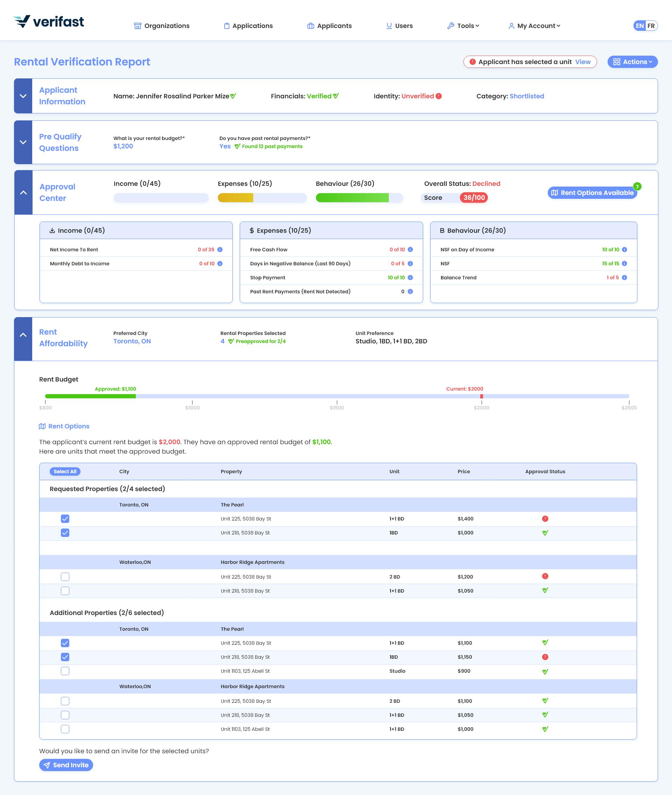This screenshot has height=797, width=672.
Task: Check the Studio unit at 125 Abell St
Action: pos(65,671)
